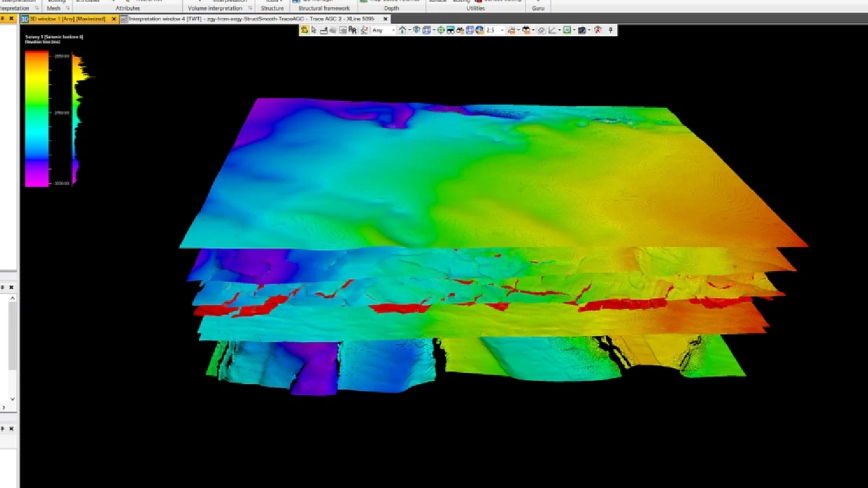The height and width of the screenshot is (488, 868).
Task: Select the highlighted yellow pick-mode tool icon
Action: click(x=305, y=30)
